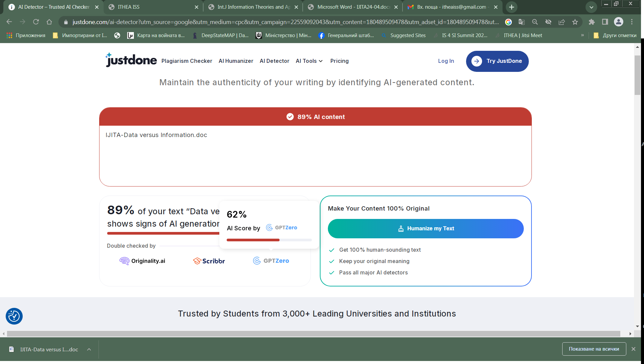Click the GPTZero AI score progress bar
The height and width of the screenshot is (364, 644).
coord(269,240)
